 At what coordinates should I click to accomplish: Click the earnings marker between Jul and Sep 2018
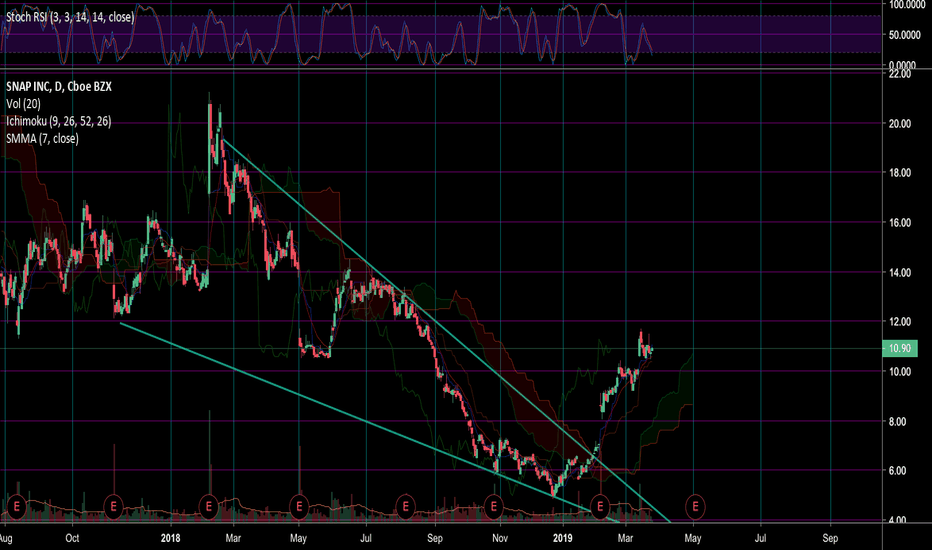click(x=406, y=507)
